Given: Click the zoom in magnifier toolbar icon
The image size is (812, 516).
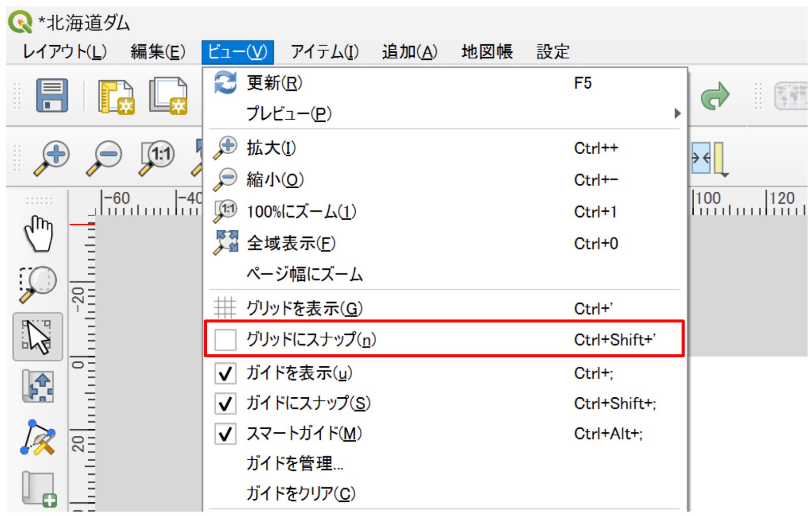Looking at the screenshot, I should coord(51,158).
